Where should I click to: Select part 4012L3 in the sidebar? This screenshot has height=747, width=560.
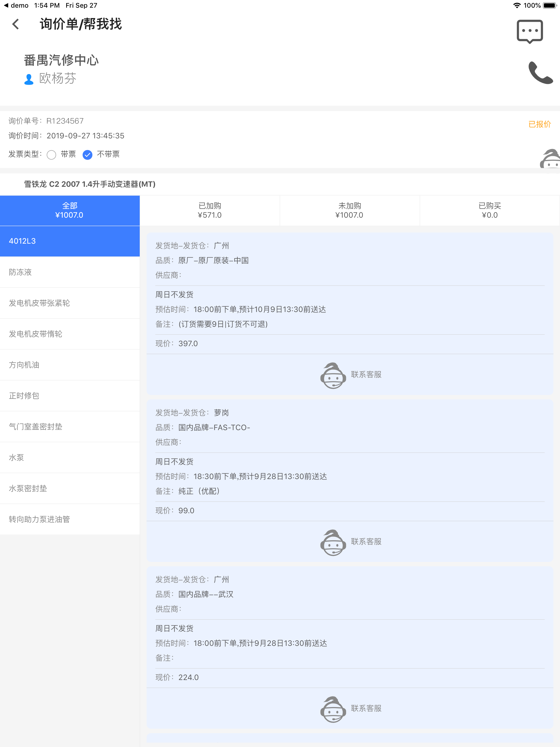[70, 241]
